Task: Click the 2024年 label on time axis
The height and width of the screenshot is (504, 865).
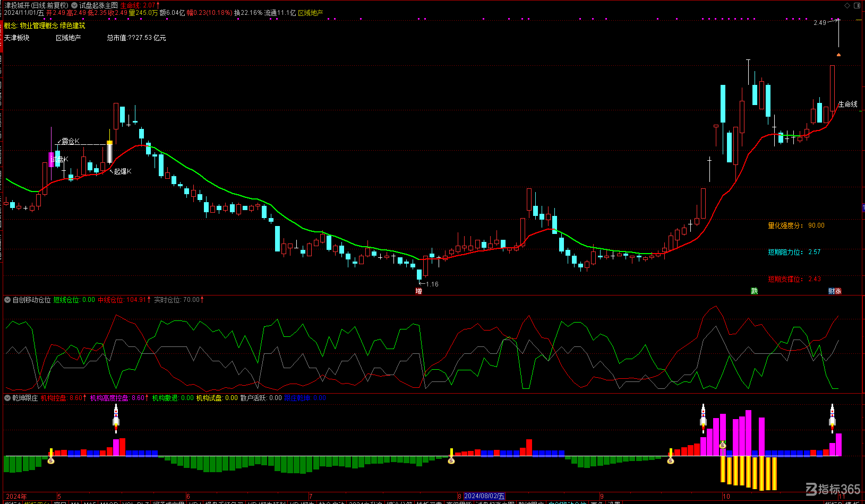Action: point(16,497)
